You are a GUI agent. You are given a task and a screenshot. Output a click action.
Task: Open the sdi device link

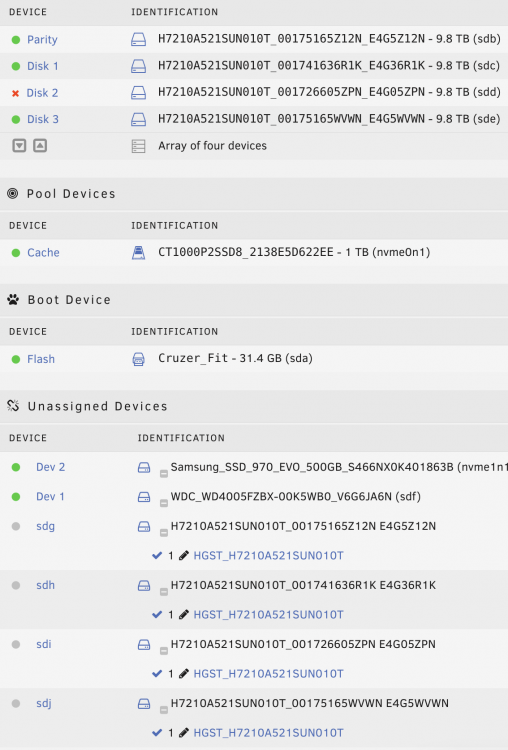click(44, 644)
